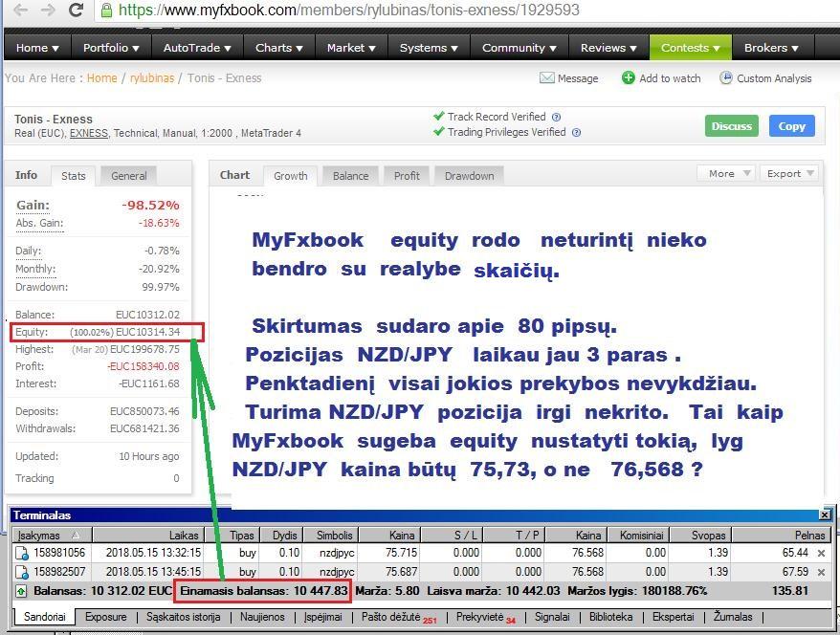The height and width of the screenshot is (635, 840).
Task: Switch to the Stats tab
Action: click(74, 176)
